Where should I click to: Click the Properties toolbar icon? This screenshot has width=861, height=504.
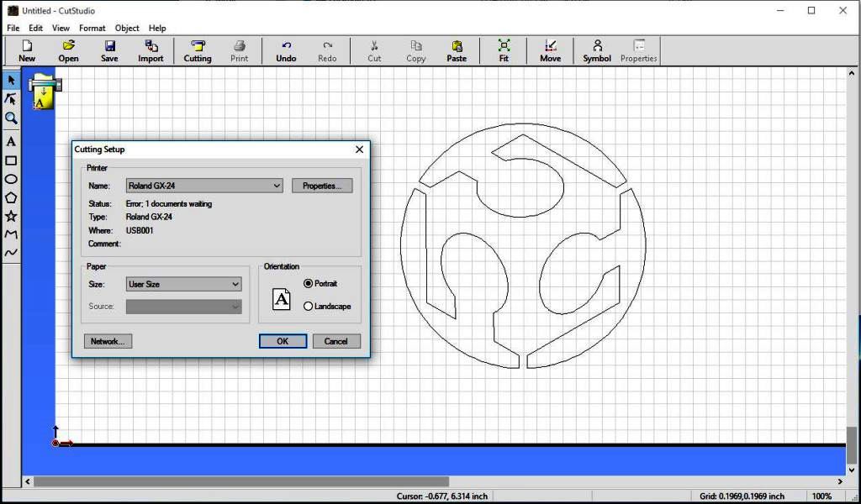(x=639, y=51)
